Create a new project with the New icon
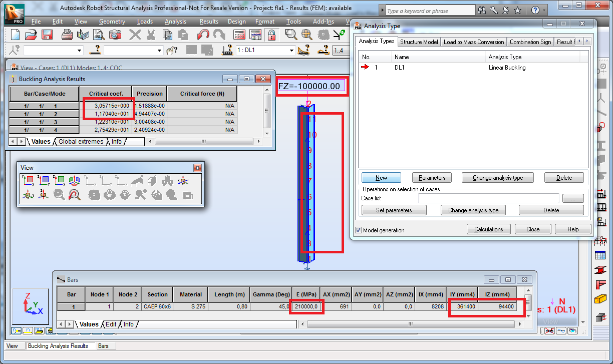The width and height of the screenshot is (613, 364). point(15,35)
